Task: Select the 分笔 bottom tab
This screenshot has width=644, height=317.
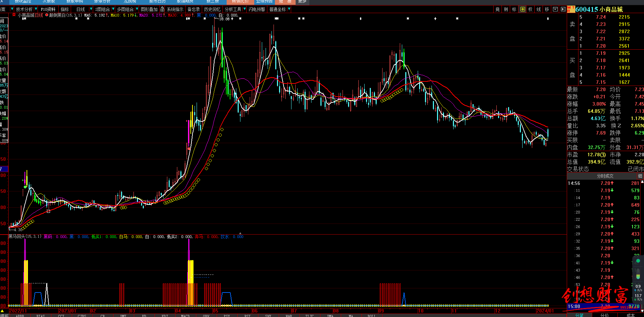Action: click(x=579, y=315)
